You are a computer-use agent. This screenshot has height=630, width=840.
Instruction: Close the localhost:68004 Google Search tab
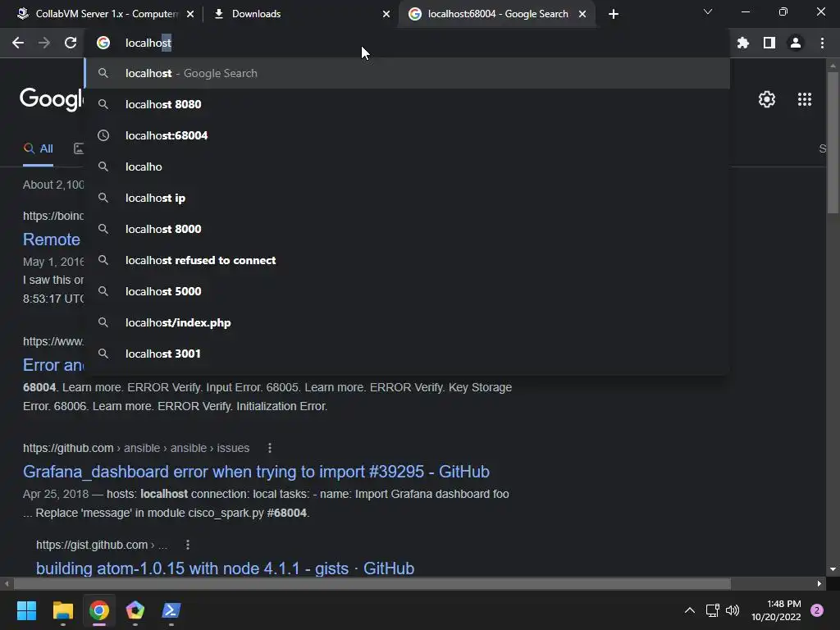(x=582, y=15)
